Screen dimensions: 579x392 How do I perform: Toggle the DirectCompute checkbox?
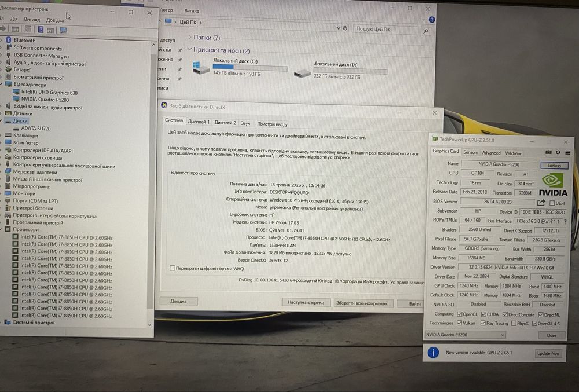(505, 314)
